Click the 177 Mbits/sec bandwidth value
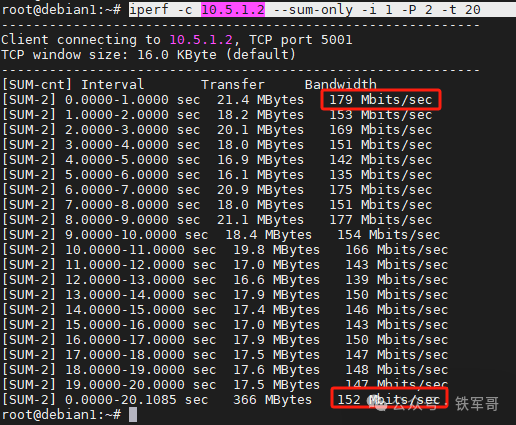 (381, 220)
